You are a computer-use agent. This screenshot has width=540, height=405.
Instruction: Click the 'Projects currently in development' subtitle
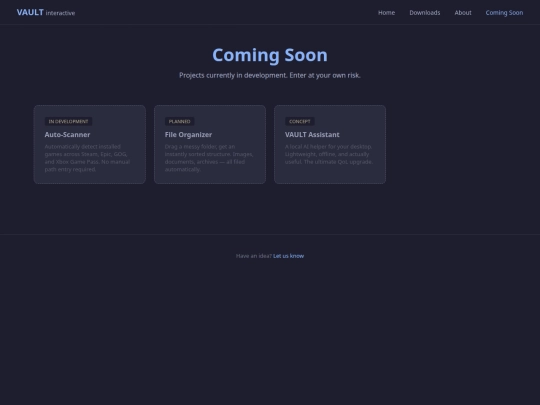270,75
